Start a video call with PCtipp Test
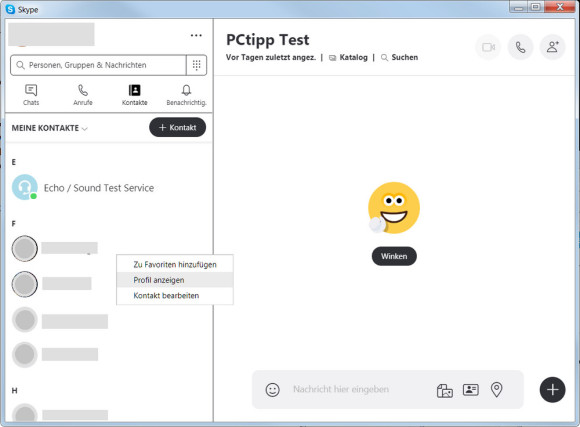Image resolution: width=580 pixels, height=427 pixels. point(488,47)
